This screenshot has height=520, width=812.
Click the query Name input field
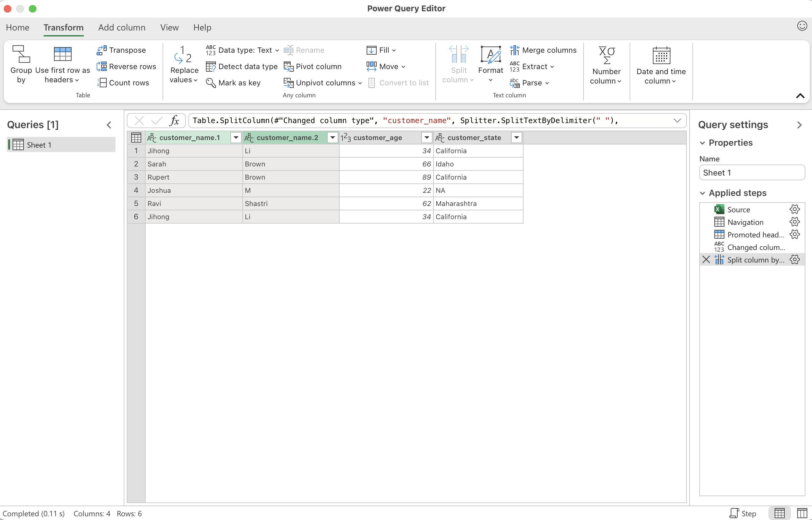coord(752,172)
